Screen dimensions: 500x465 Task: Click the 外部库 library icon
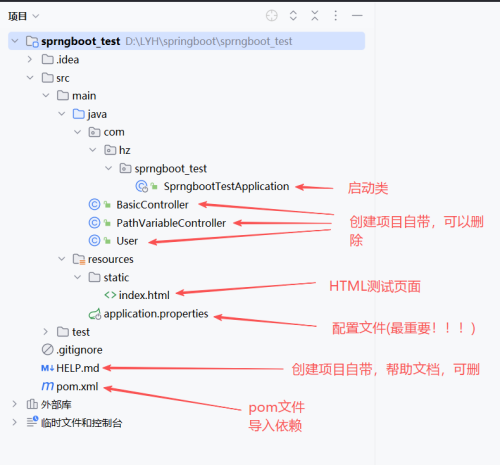tap(32, 404)
